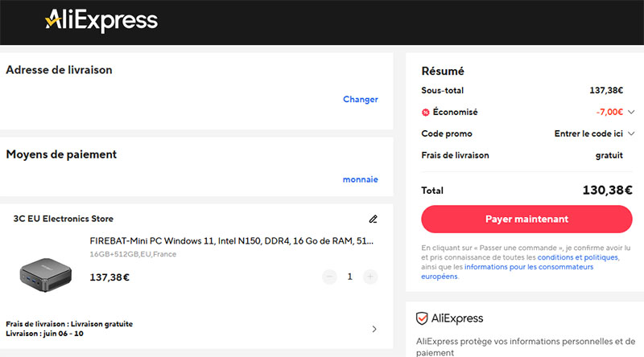644x357 pixels.
Task: Click the total amount 130,38€
Action: (x=608, y=190)
